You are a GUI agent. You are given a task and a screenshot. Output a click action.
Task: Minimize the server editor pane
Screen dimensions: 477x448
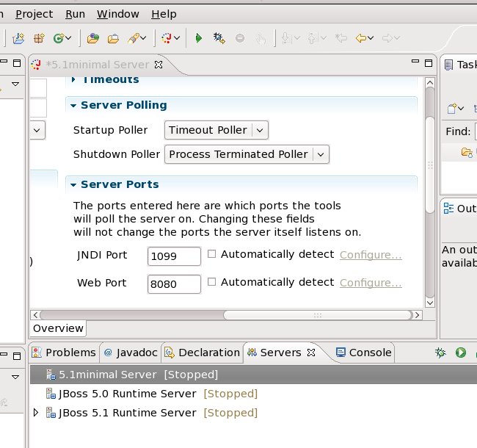click(x=415, y=61)
